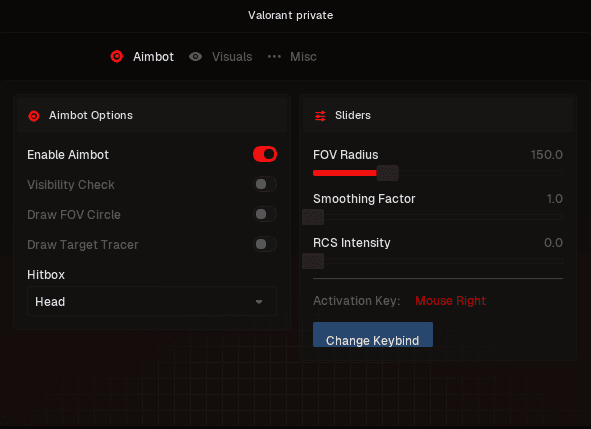591x429 pixels.
Task: Click the Mouse Right activation key text
Action: (x=450, y=300)
